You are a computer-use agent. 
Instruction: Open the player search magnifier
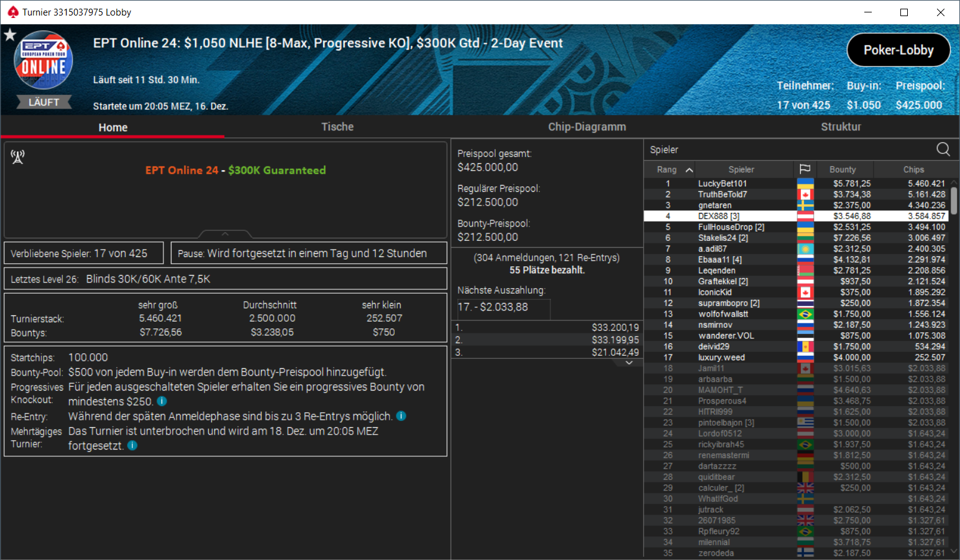coord(943,149)
